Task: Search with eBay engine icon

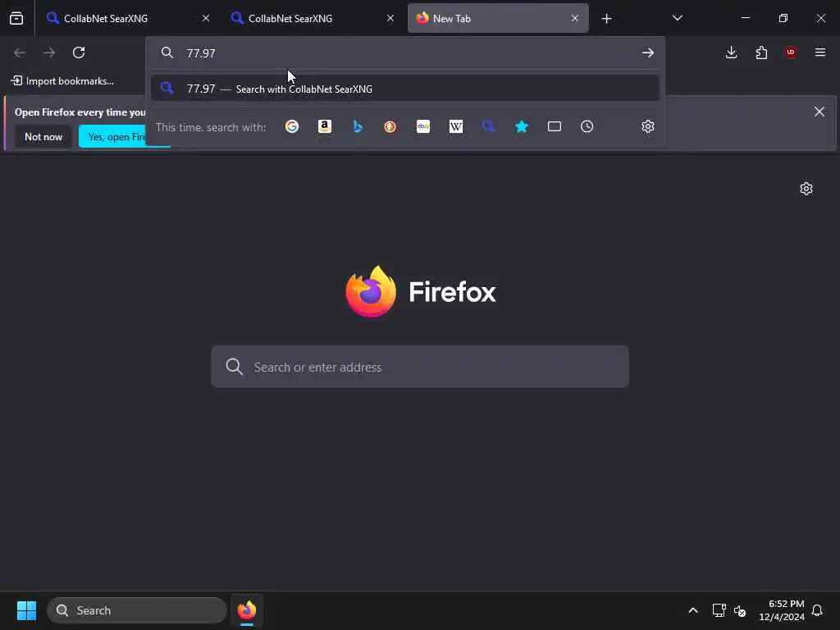Action: pos(423,126)
